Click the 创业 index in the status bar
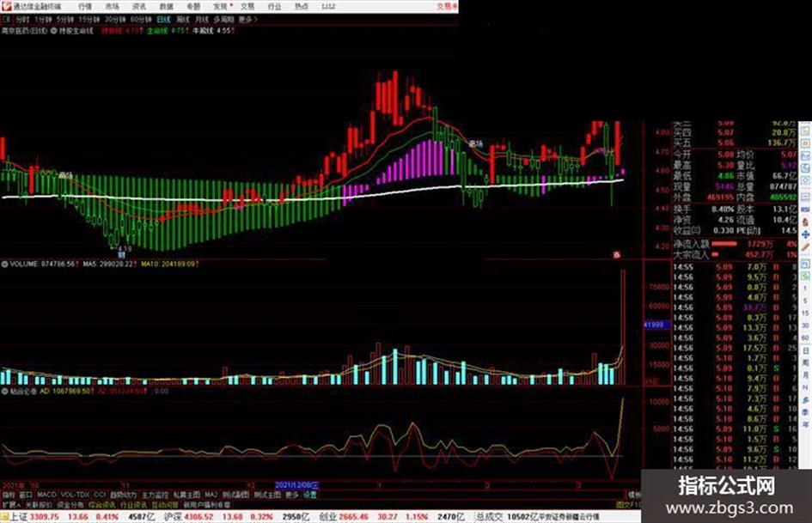Image resolution: width=812 pixels, height=523 pixels. 327,517
